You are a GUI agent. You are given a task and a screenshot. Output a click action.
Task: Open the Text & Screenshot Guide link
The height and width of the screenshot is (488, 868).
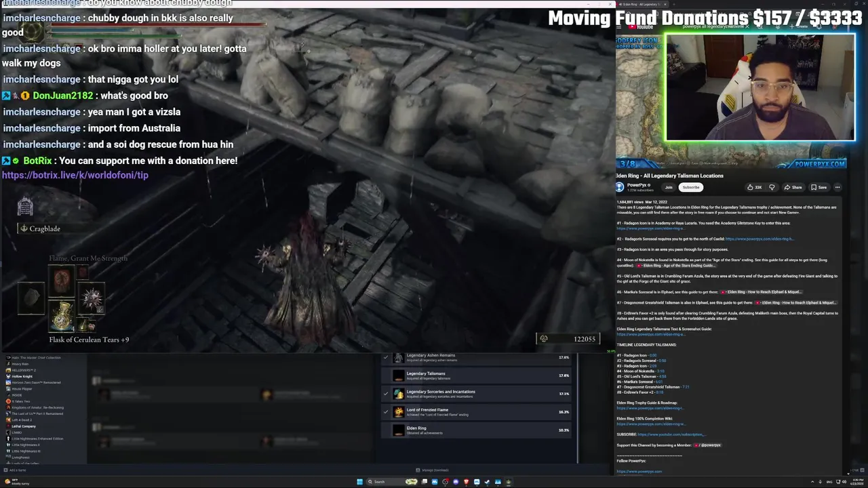pyautogui.click(x=650, y=334)
